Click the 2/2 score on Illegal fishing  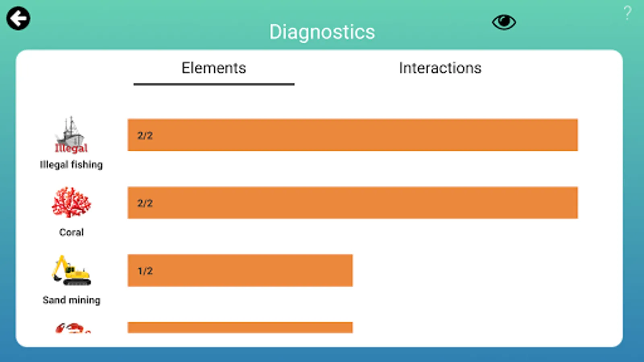(x=145, y=136)
